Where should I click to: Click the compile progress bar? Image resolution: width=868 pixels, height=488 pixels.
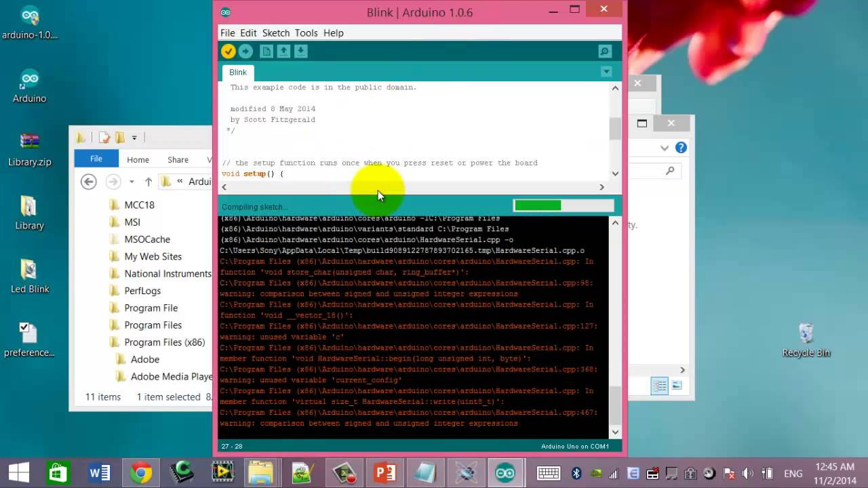click(564, 205)
